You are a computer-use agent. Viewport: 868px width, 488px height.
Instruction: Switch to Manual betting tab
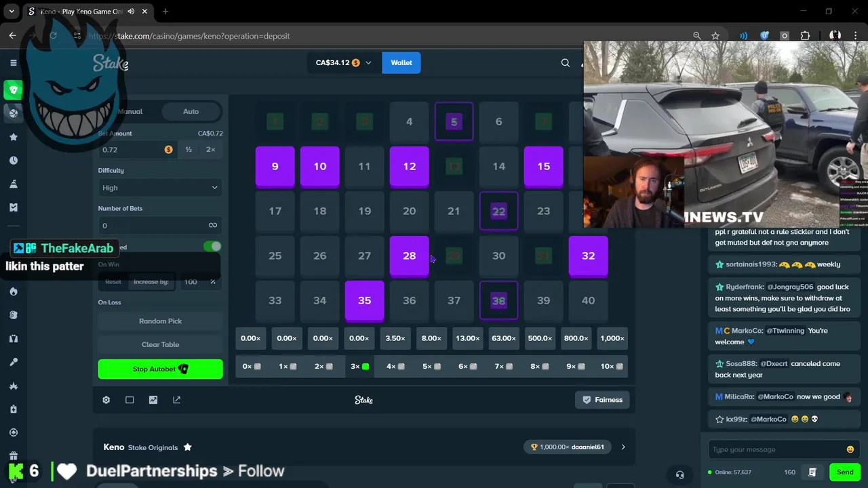point(130,112)
